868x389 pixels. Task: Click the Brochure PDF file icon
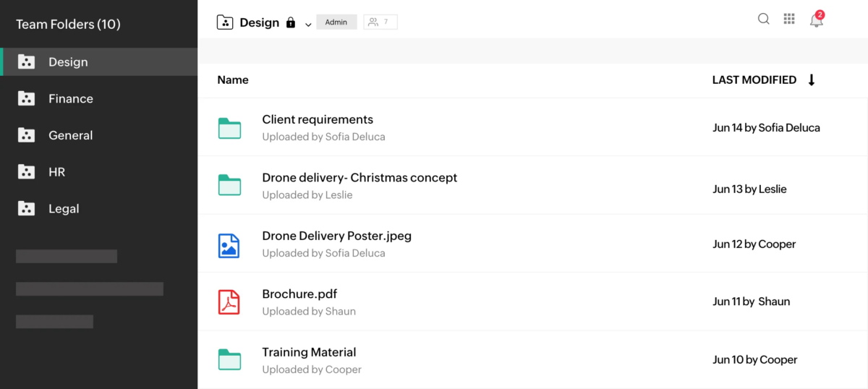pyautogui.click(x=229, y=302)
